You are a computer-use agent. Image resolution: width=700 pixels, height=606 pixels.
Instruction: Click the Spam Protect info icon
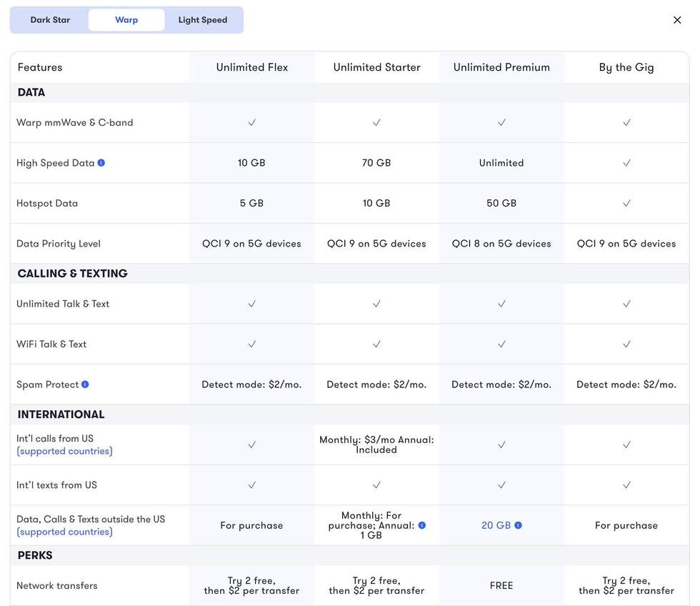[85, 384]
